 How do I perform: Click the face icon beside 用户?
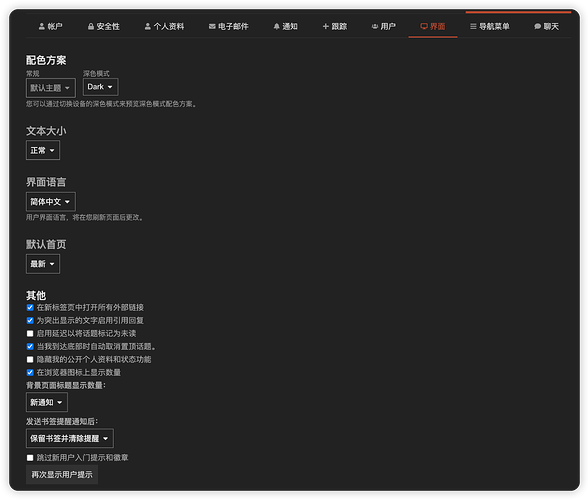coord(375,26)
